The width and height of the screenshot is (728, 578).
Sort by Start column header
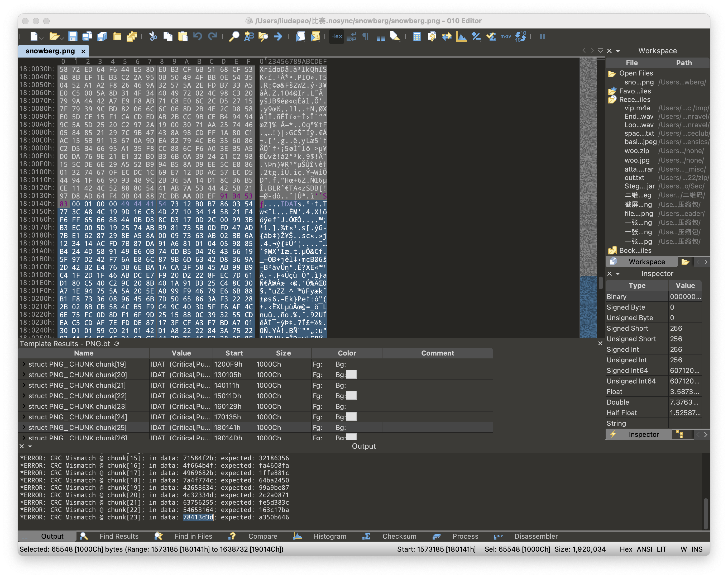pyautogui.click(x=234, y=353)
